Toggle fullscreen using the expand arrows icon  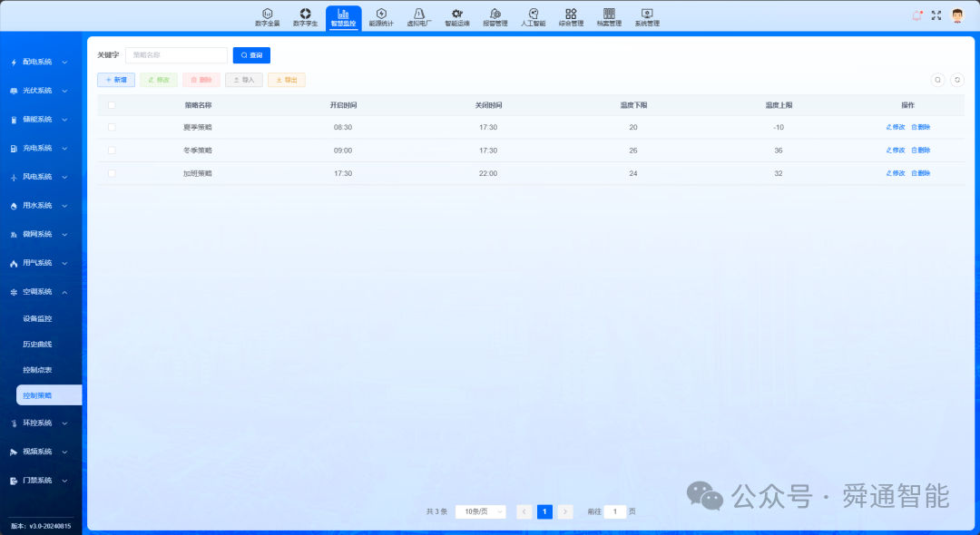[x=936, y=15]
